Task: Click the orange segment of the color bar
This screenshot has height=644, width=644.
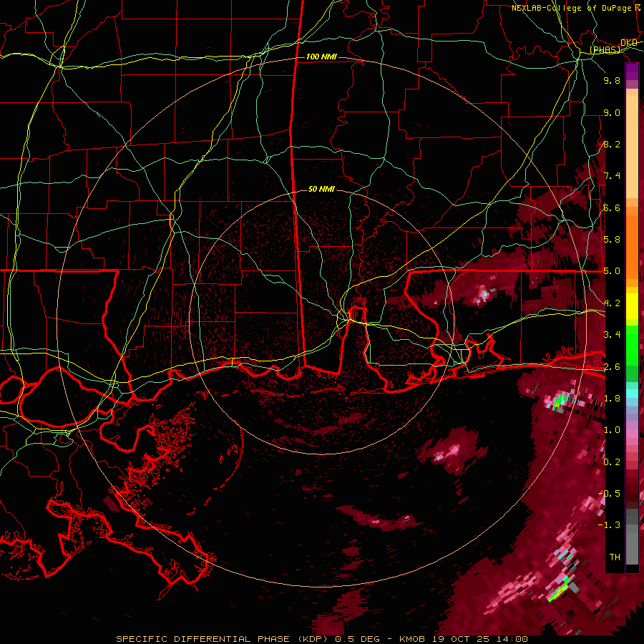Action: point(632,243)
